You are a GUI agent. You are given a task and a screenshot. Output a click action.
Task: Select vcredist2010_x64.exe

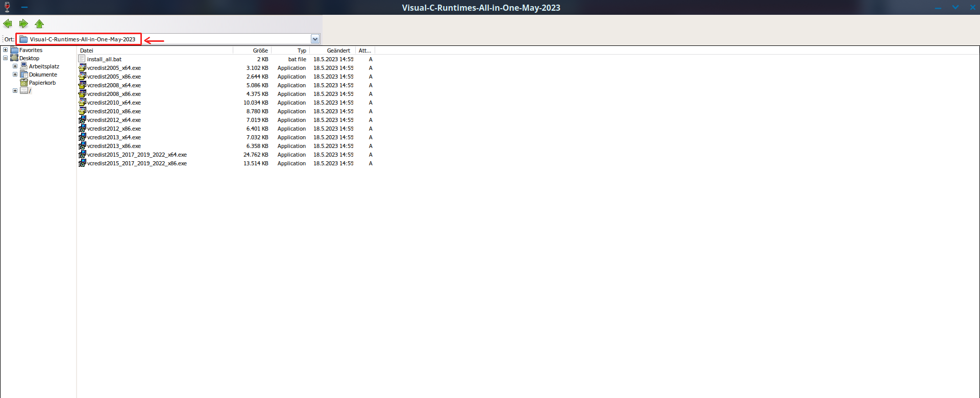point(114,103)
